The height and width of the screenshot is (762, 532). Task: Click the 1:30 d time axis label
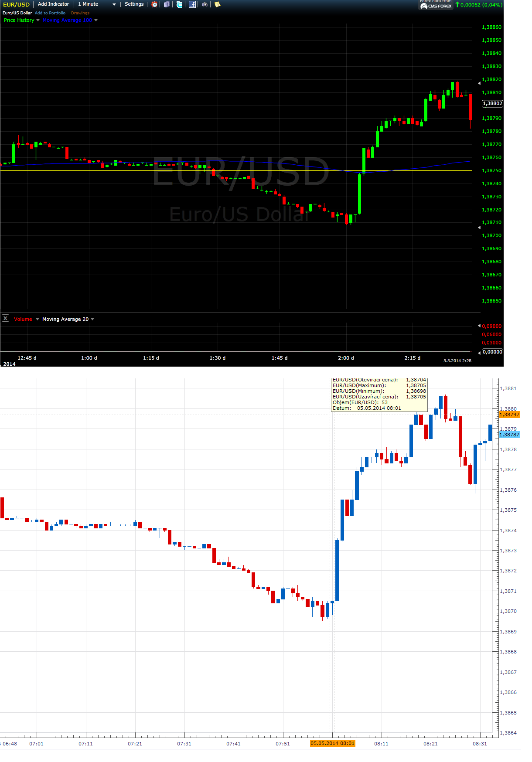(x=218, y=358)
